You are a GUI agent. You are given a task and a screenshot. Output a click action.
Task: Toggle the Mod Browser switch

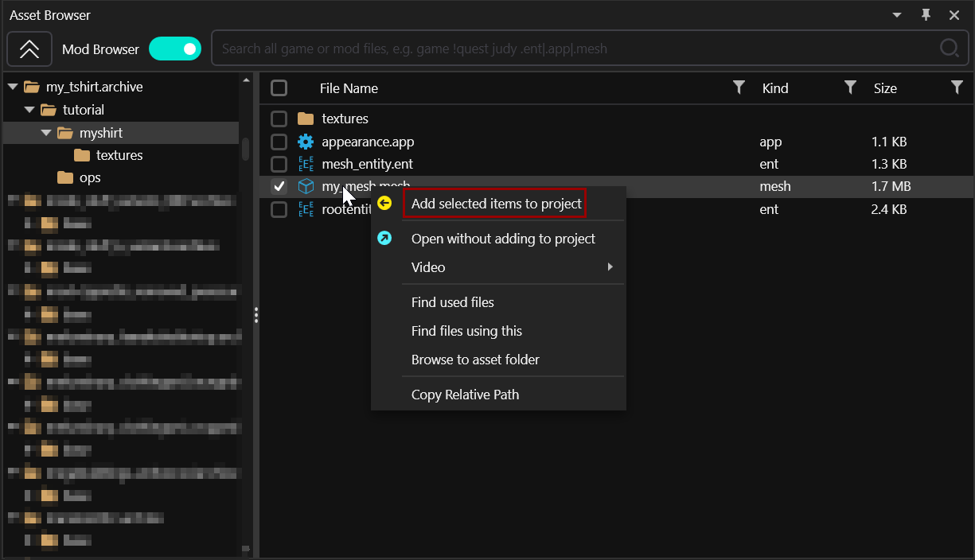(175, 49)
